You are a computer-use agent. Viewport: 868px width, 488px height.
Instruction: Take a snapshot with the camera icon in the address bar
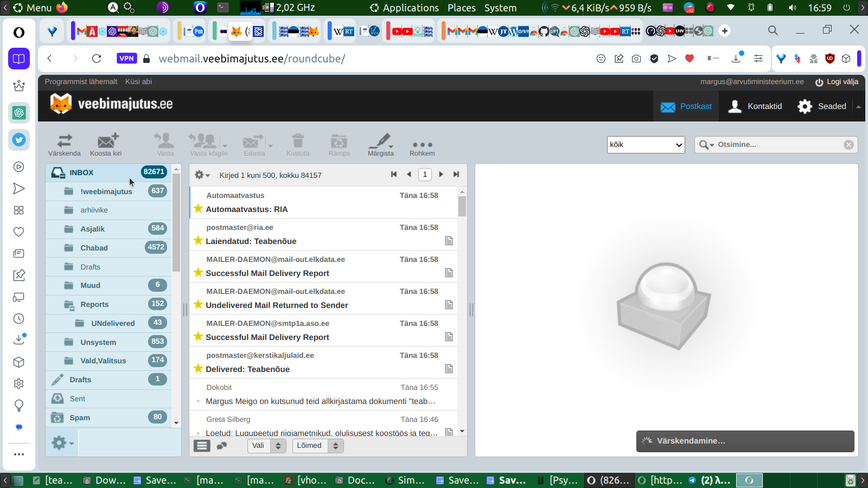(636, 59)
